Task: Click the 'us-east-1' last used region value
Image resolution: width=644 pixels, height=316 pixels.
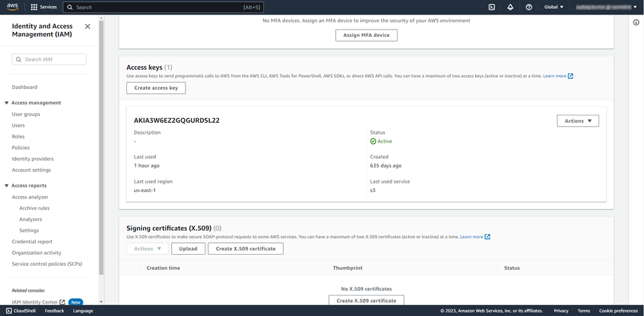Action: tap(145, 191)
